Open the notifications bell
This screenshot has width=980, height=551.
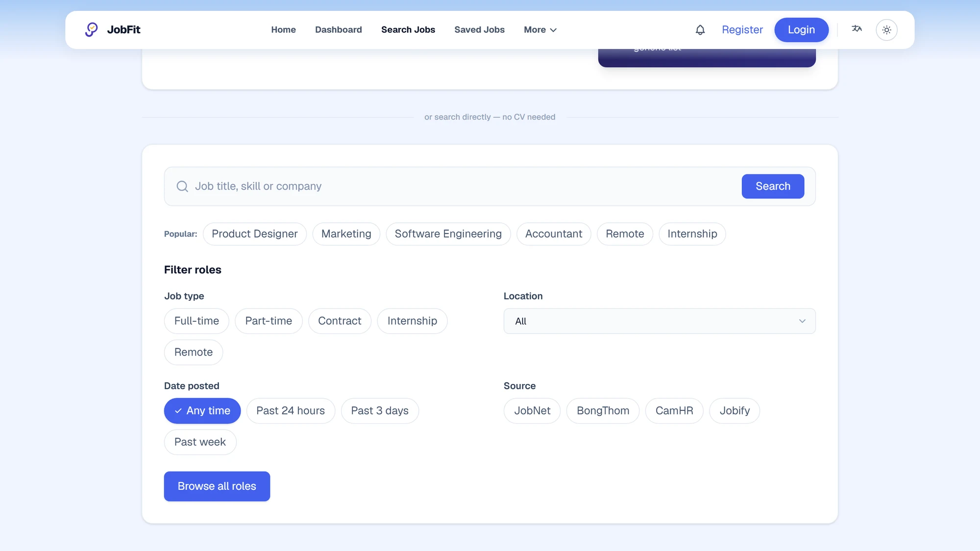click(700, 30)
